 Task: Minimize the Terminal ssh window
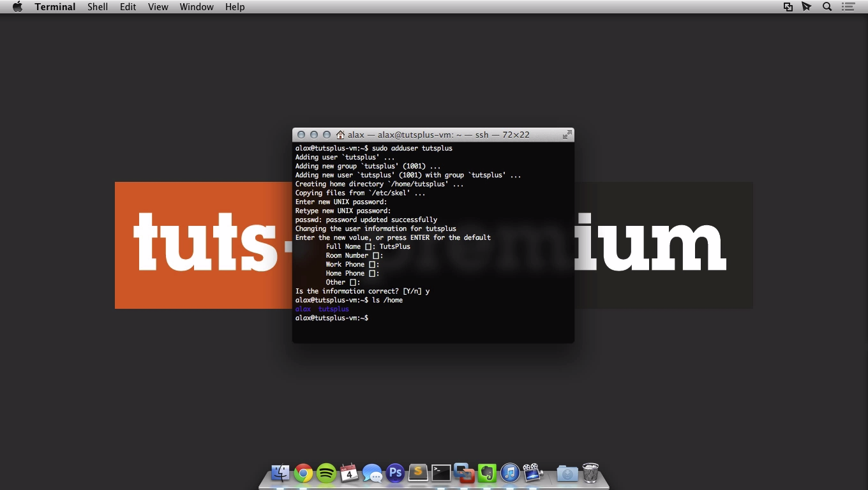coord(314,135)
